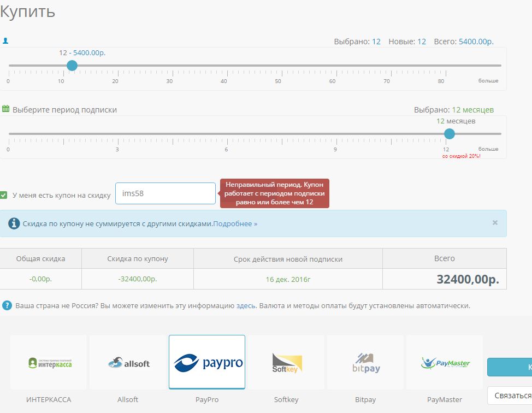Click the green calendar icon

[x=5, y=109]
